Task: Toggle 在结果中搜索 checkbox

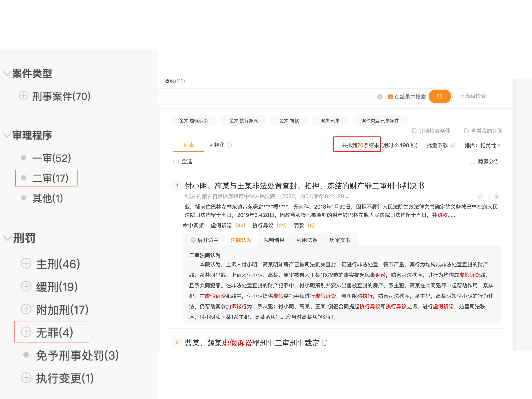Action: (x=390, y=97)
